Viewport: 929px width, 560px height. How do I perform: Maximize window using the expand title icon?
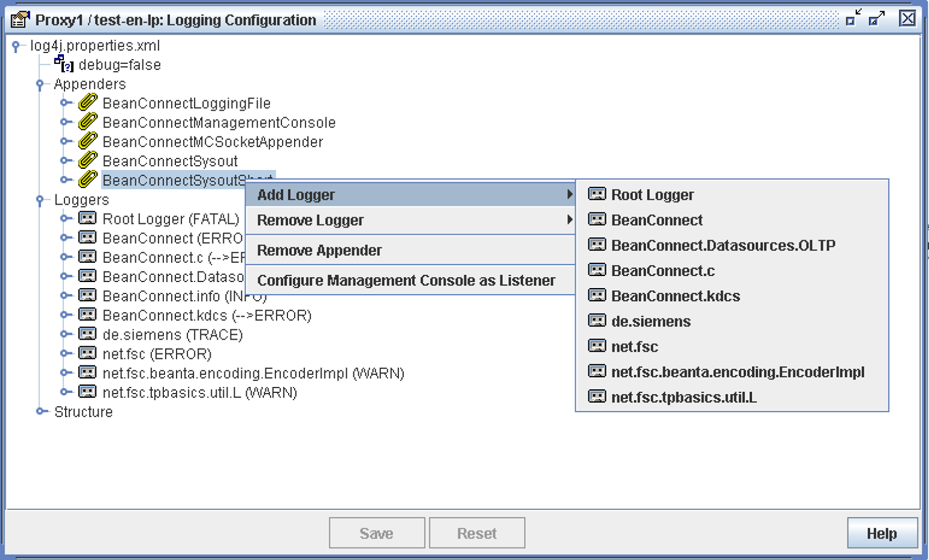pyautogui.click(x=877, y=18)
